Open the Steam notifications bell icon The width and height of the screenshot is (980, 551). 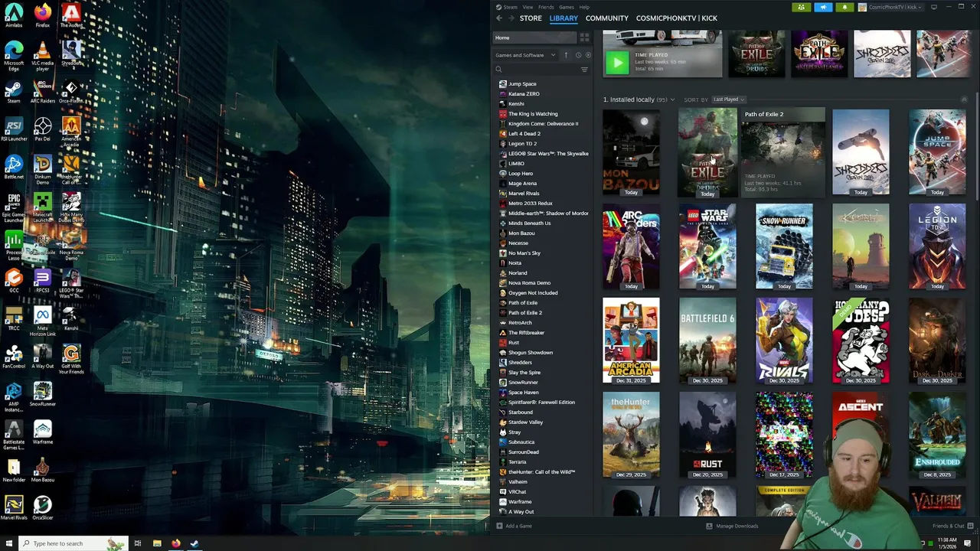844,7
